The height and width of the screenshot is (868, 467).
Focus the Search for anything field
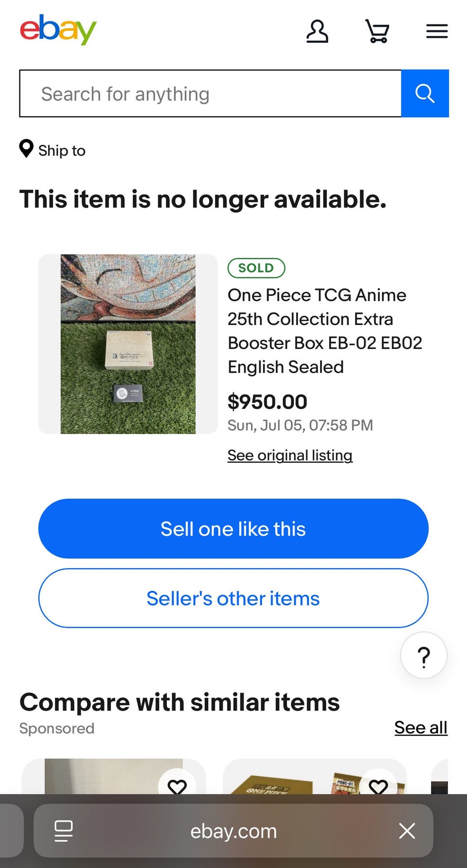click(210, 93)
